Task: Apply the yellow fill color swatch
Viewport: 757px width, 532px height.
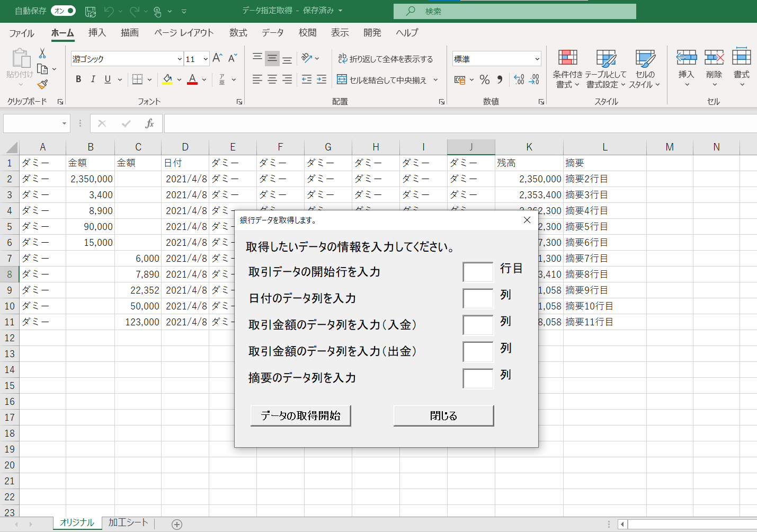Action: 167,79
